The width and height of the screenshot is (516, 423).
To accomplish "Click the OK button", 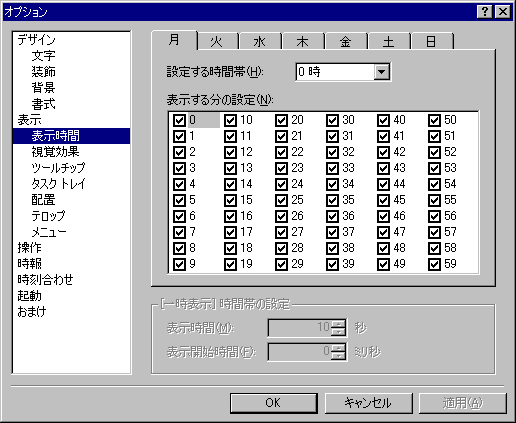I will (x=273, y=403).
